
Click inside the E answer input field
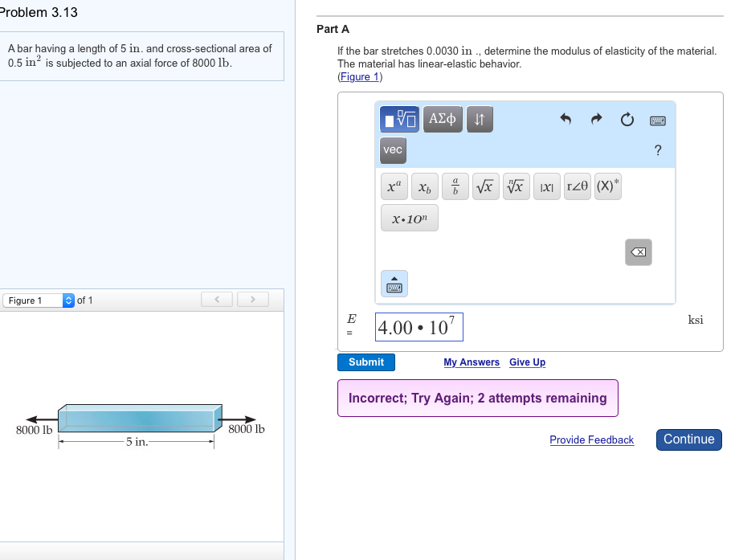[418, 326]
